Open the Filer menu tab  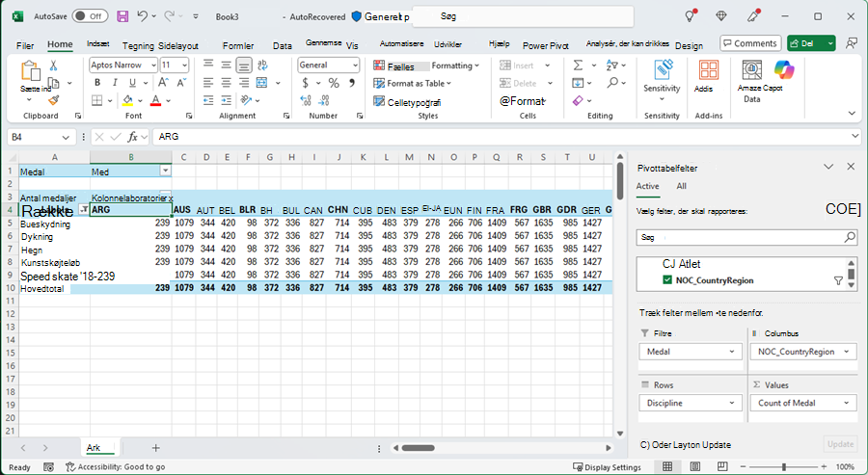pyautogui.click(x=25, y=46)
